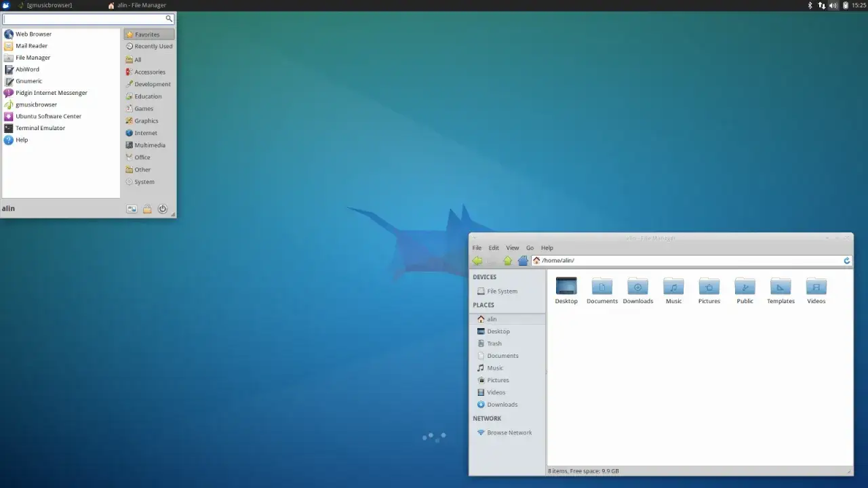The height and width of the screenshot is (488, 868).
Task: Open the Go menu in File Manager
Action: [530, 248]
